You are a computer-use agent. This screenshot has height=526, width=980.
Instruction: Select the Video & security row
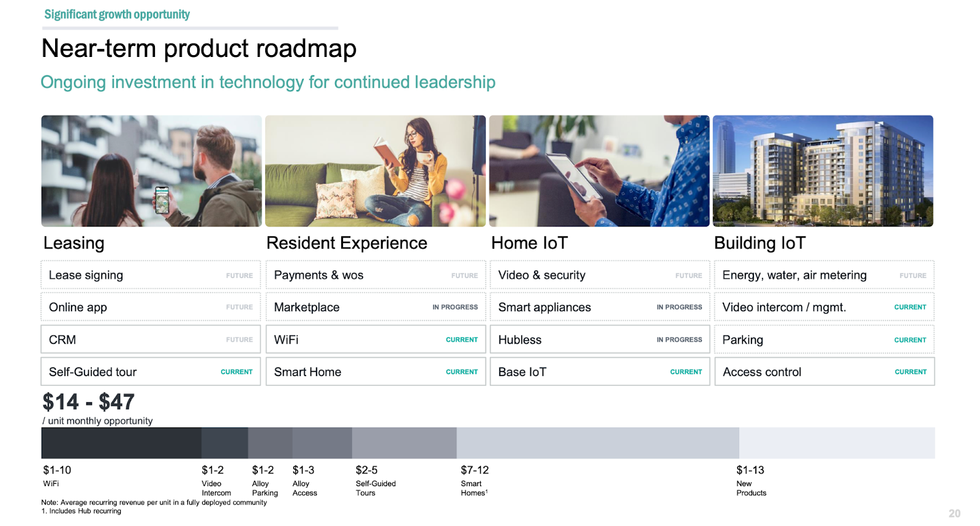click(x=600, y=275)
